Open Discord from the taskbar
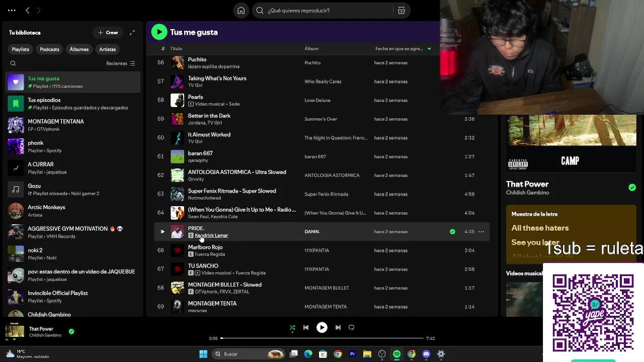 coord(426,354)
